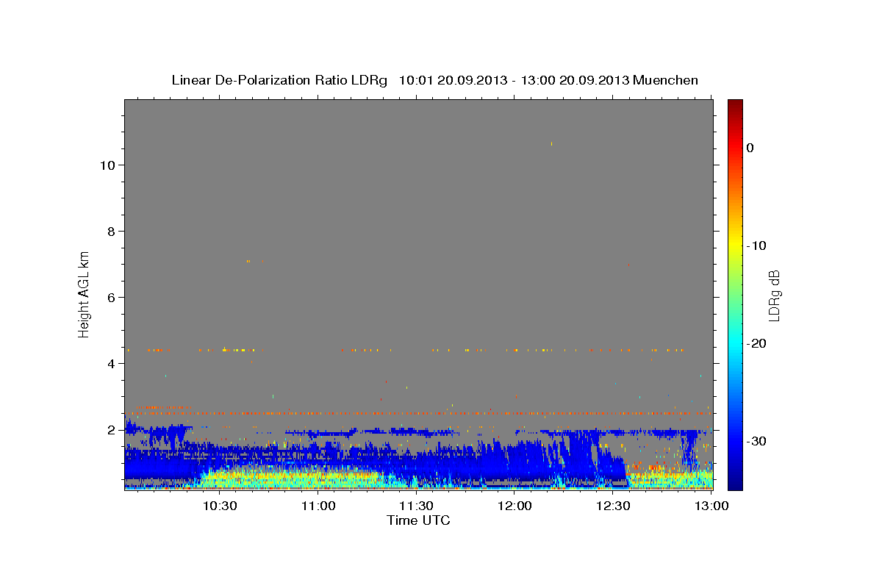Click the 'Time UTC' axis label
This screenshot has height=588, width=882.
418,520
